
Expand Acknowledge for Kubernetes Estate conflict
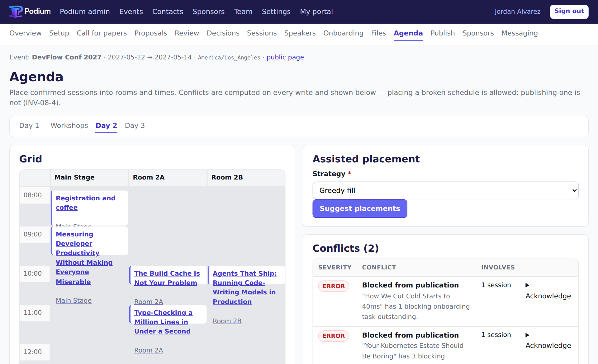[x=548, y=340]
